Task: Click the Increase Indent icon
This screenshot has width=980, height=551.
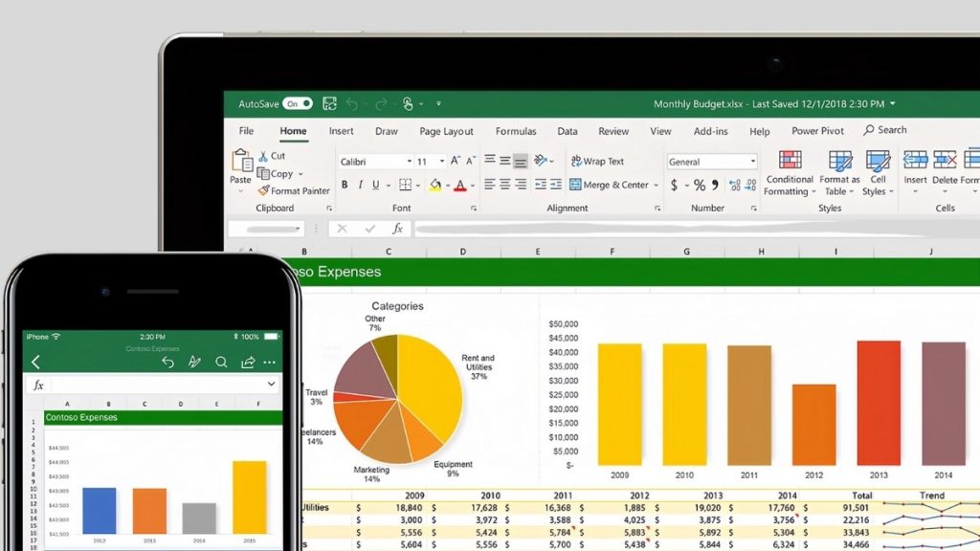Action: pyautogui.click(x=556, y=185)
